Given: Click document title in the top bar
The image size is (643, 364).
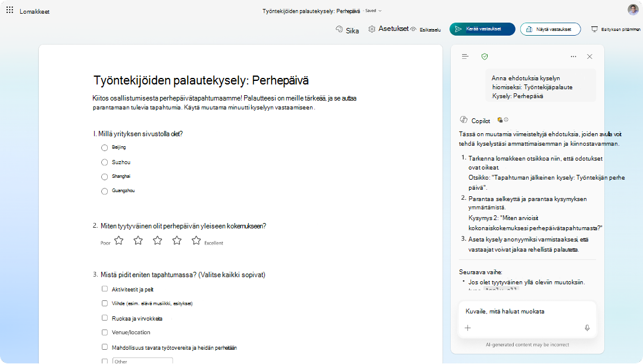Looking at the screenshot, I should pos(311,11).
